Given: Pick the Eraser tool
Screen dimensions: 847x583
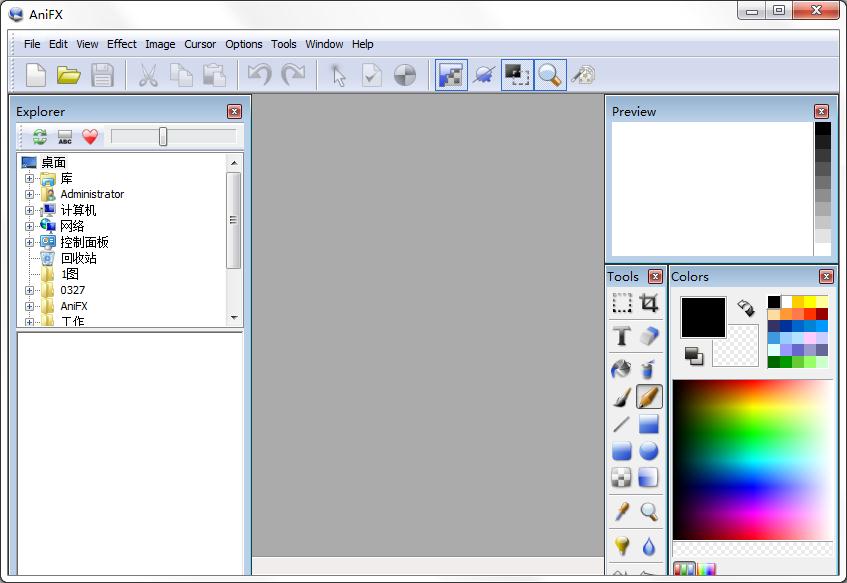Looking at the screenshot, I should (649, 337).
